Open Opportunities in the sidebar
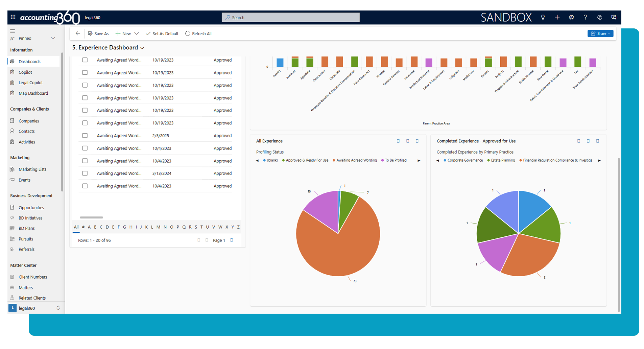The image size is (644, 349). [x=31, y=208]
